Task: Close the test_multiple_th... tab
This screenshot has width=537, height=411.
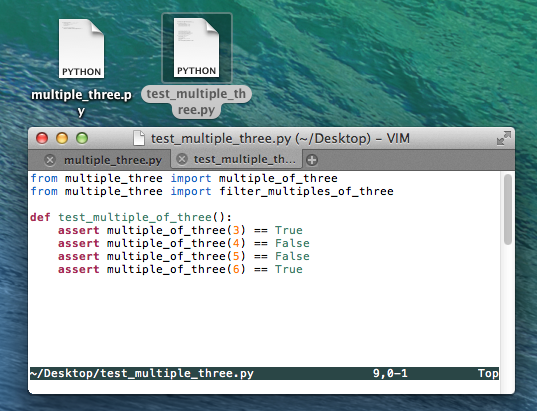Action: (x=182, y=159)
